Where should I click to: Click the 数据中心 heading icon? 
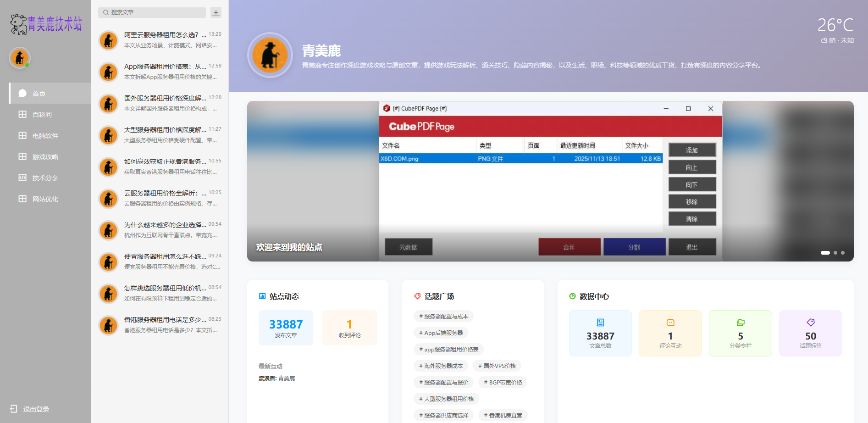[x=572, y=296]
